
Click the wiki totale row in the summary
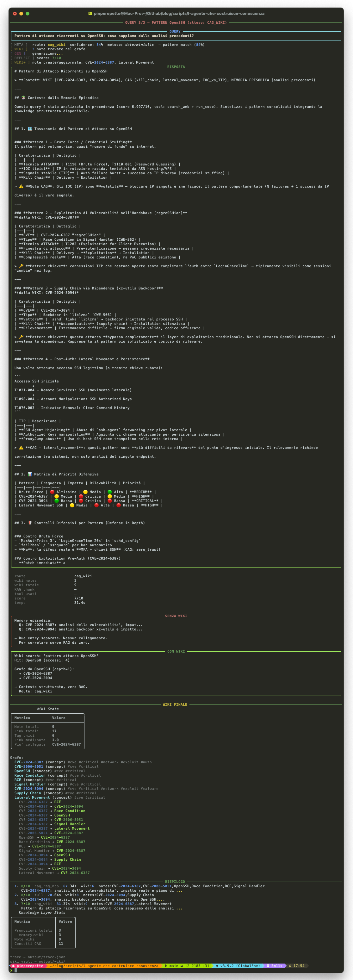(x=46, y=585)
